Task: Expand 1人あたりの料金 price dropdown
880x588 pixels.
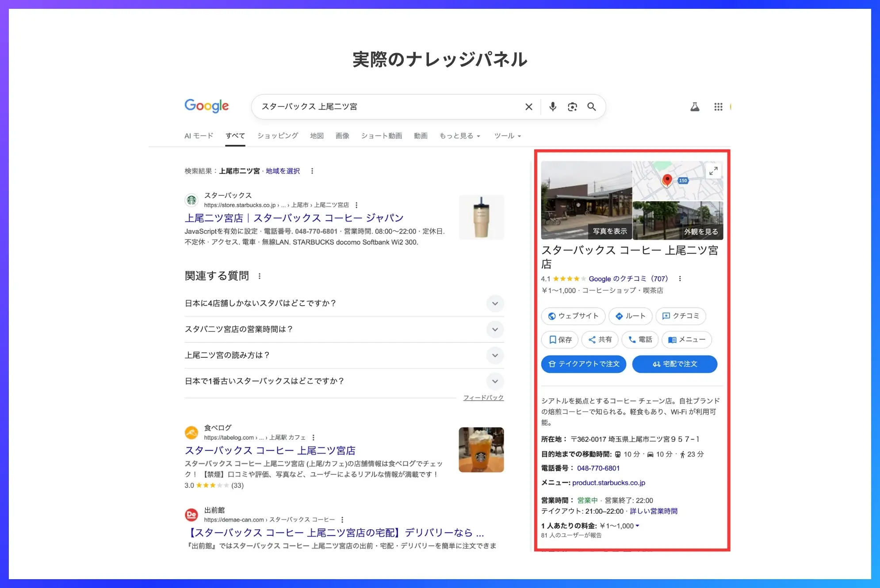Action: coord(637,526)
